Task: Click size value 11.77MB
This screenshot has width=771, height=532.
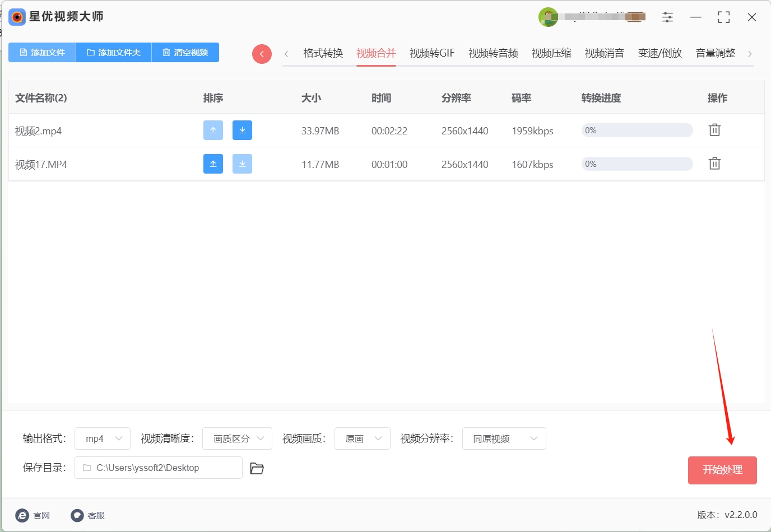Action: click(321, 165)
